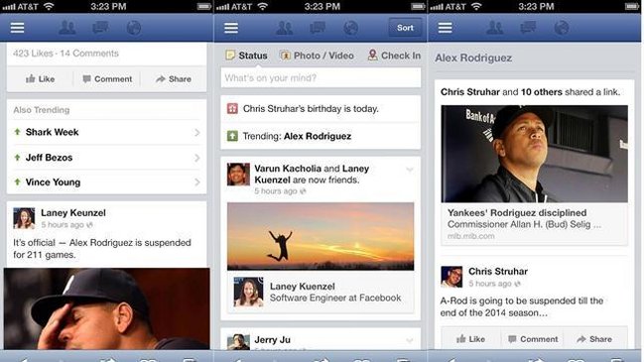Image resolution: width=644 pixels, height=362 pixels.
Task: Tap the Also Trending heading
Action: (x=42, y=110)
